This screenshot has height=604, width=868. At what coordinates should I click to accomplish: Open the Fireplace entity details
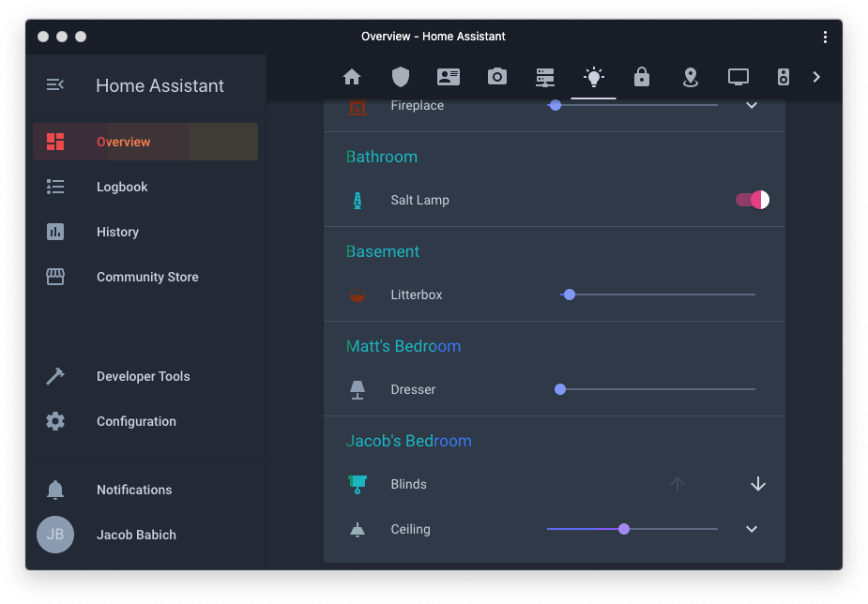coord(417,105)
